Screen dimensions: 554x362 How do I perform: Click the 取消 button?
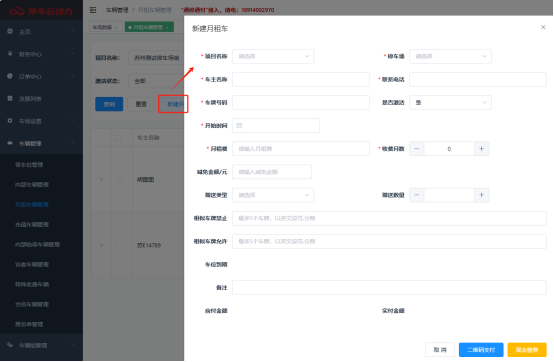click(x=440, y=350)
